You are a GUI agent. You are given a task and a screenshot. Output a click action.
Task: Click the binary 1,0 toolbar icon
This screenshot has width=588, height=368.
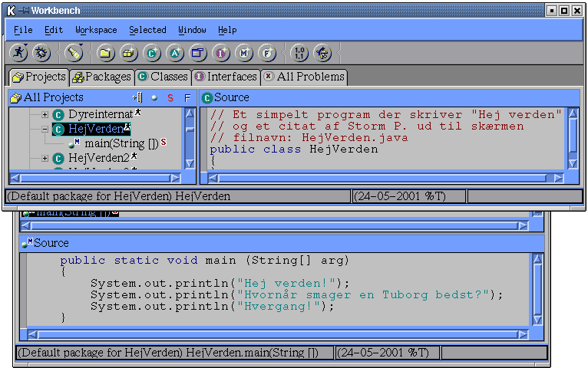[299, 53]
